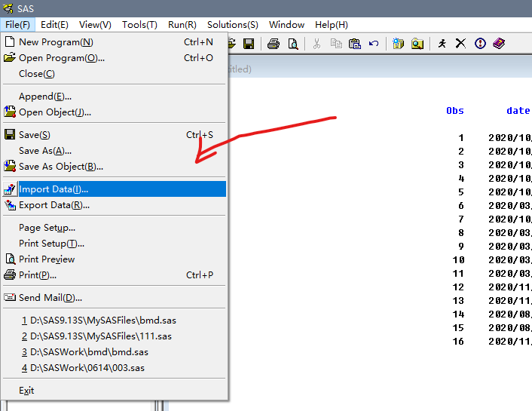Screen dimensions: 532x411
Task: Choose Open Object(J)... entry
Action: coord(115,112)
